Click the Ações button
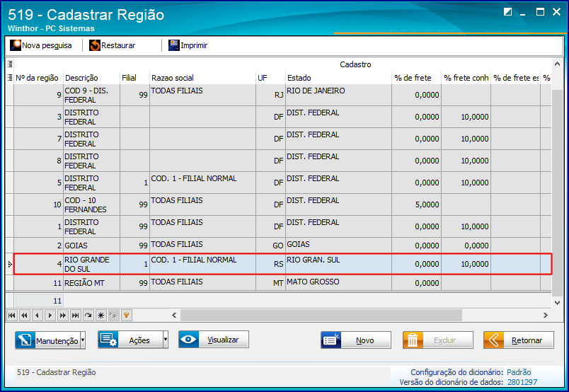The width and height of the screenshot is (569, 392). [130, 340]
